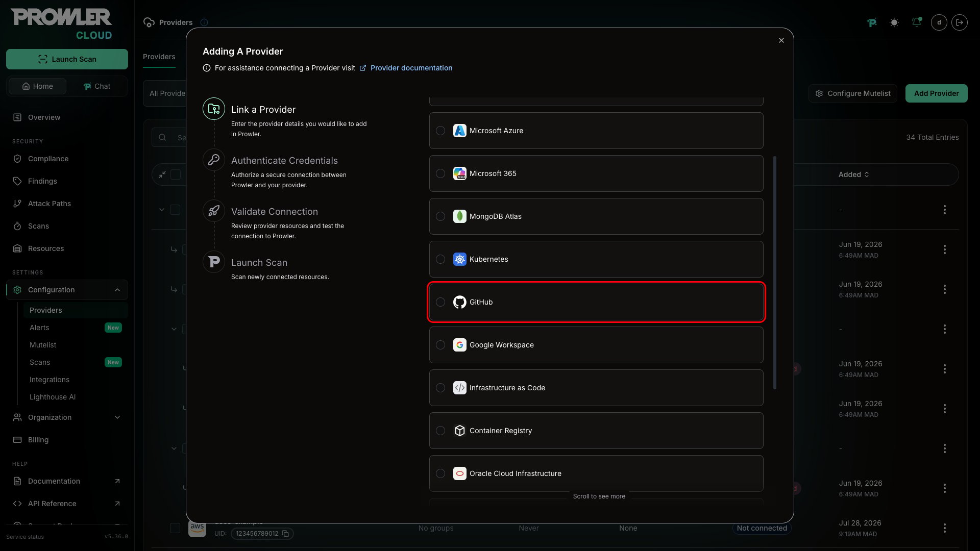
Task: Click the Google Workspace logo icon
Action: pyautogui.click(x=460, y=345)
